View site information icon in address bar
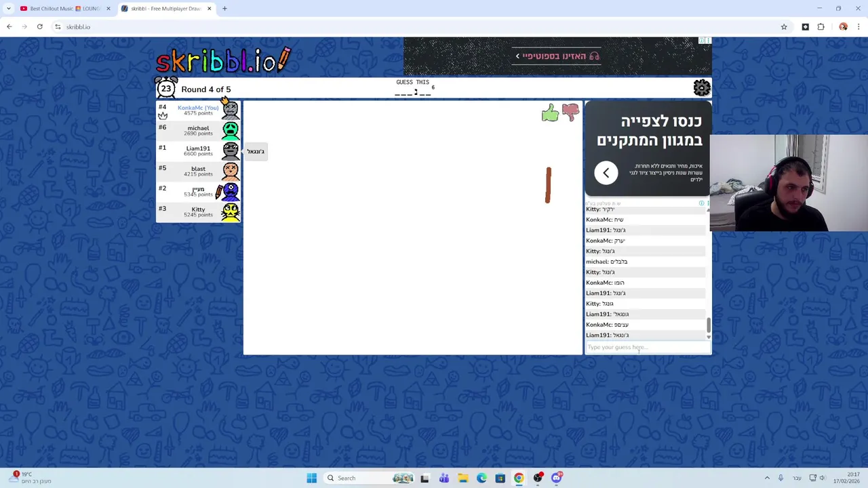This screenshot has height=488, width=868. 58,27
